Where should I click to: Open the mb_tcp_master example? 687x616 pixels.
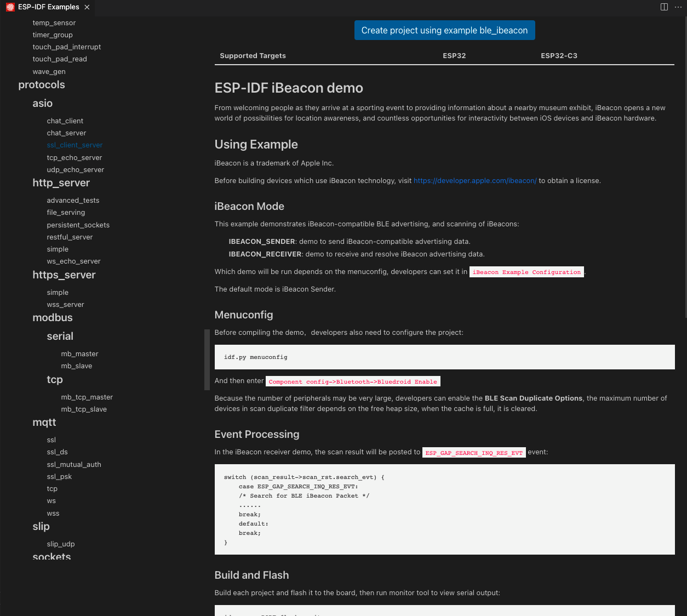(x=87, y=397)
